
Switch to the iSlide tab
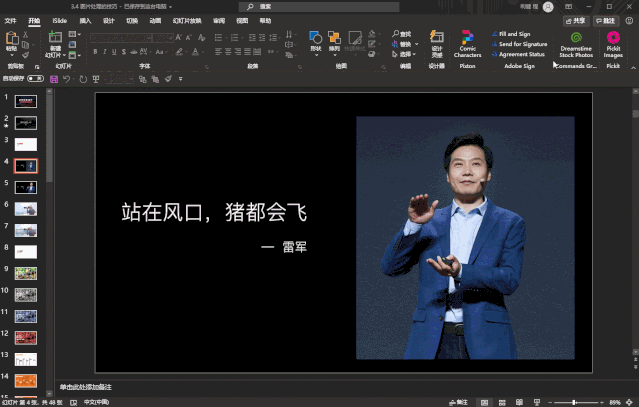point(59,21)
